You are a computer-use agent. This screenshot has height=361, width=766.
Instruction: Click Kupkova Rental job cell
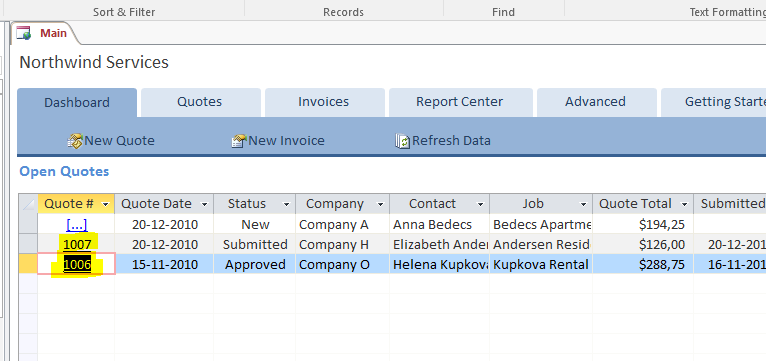(541, 264)
